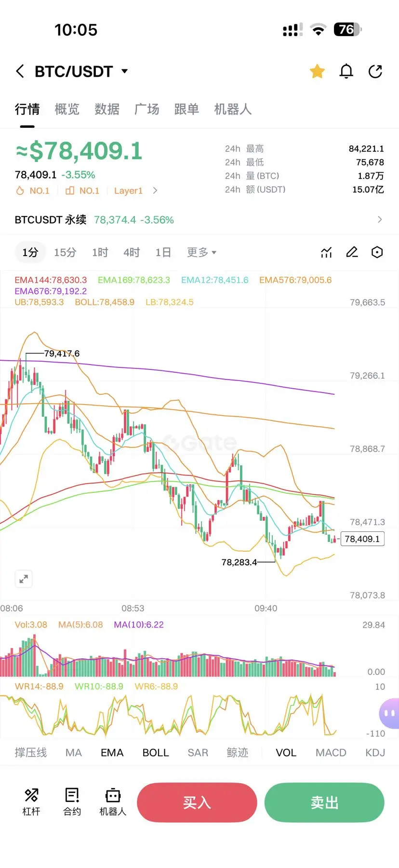This screenshot has height=868, width=399.
Task: Tap the battery indicator in status bar
Action: [348, 30]
